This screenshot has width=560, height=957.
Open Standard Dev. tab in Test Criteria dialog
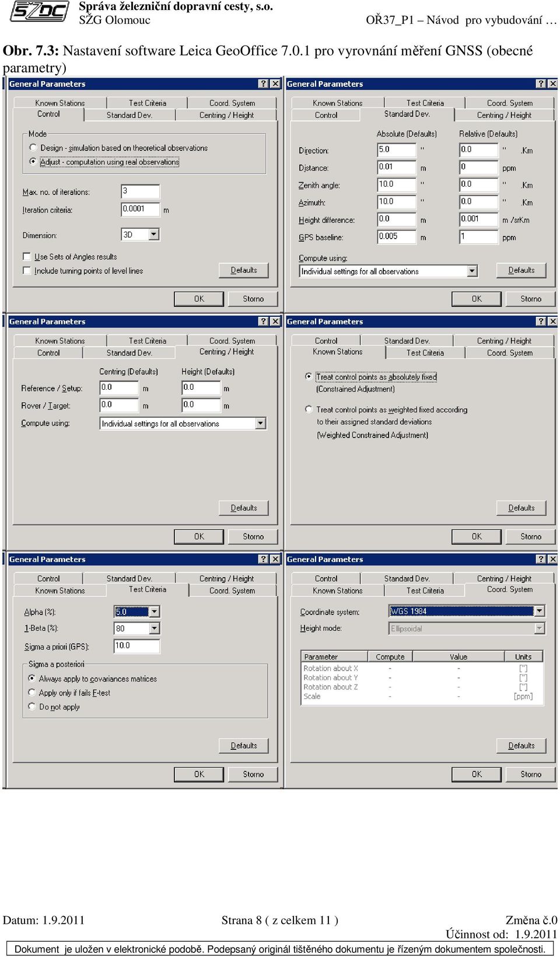(129, 579)
